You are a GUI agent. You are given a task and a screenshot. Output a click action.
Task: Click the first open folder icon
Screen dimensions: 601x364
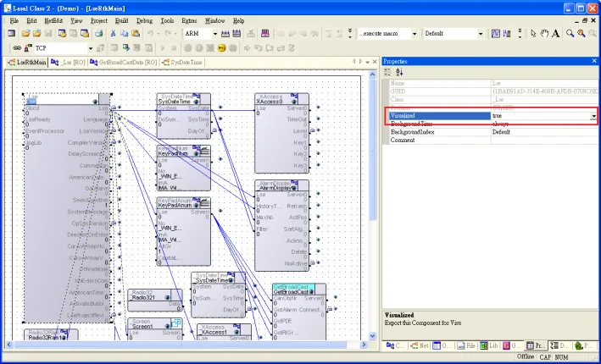click(x=25, y=34)
